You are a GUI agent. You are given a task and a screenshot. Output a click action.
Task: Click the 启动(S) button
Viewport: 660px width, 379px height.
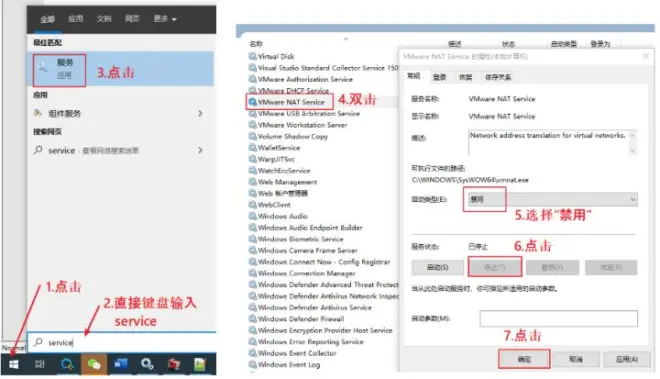[438, 267]
